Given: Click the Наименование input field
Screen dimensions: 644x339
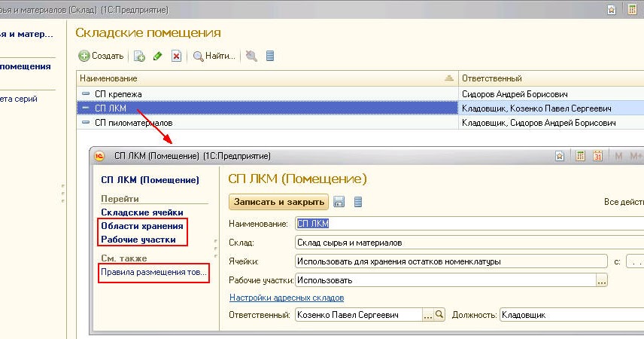Looking at the screenshot, I should (469, 224).
